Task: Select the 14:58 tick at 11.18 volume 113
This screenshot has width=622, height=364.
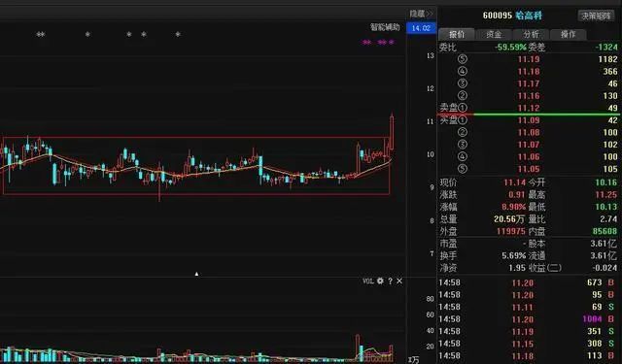Action: pyautogui.click(x=528, y=356)
